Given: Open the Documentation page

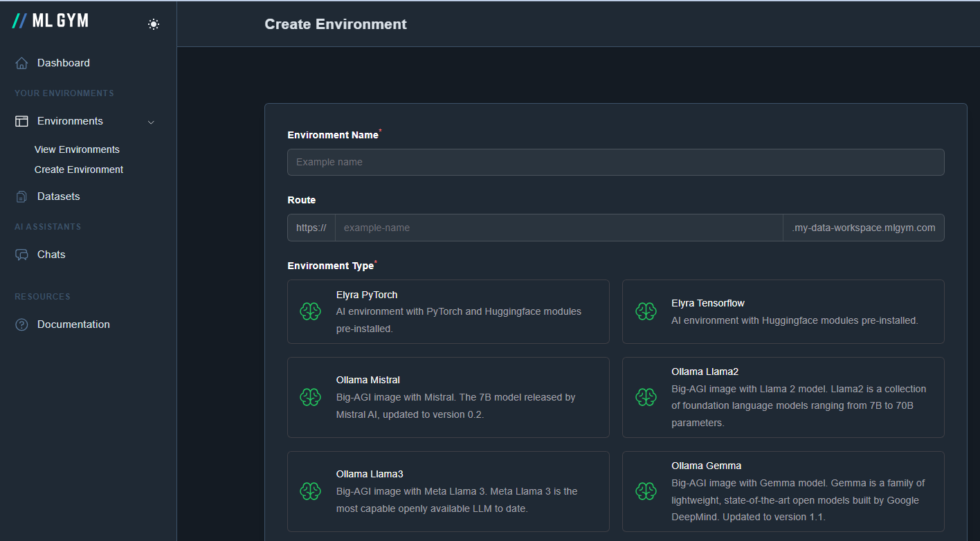Looking at the screenshot, I should coord(73,324).
